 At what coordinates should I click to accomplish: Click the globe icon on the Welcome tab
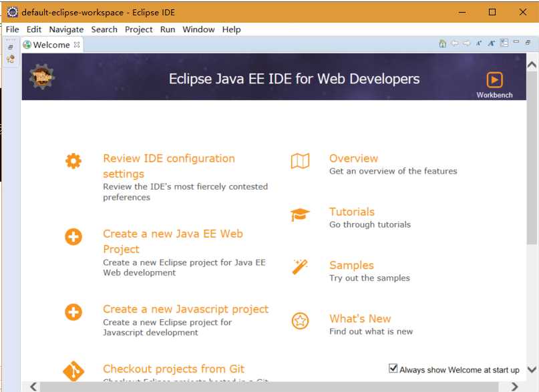coord(27,45)
